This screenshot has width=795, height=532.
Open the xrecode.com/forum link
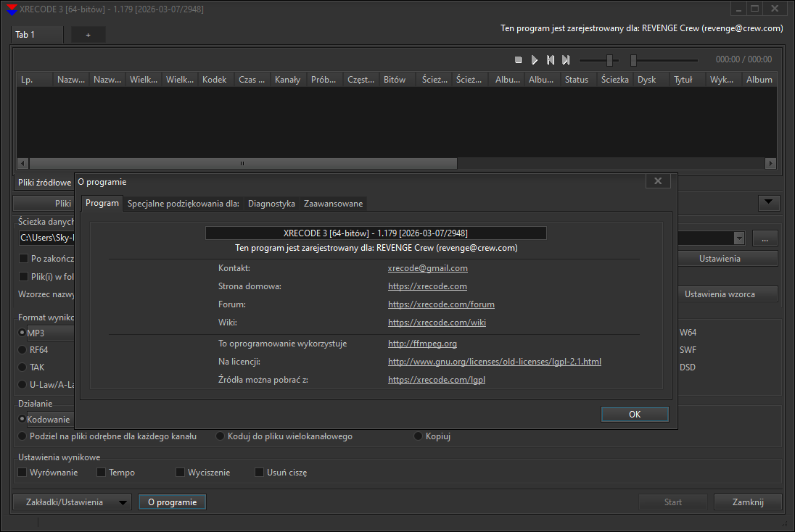(x=441, y=304)
